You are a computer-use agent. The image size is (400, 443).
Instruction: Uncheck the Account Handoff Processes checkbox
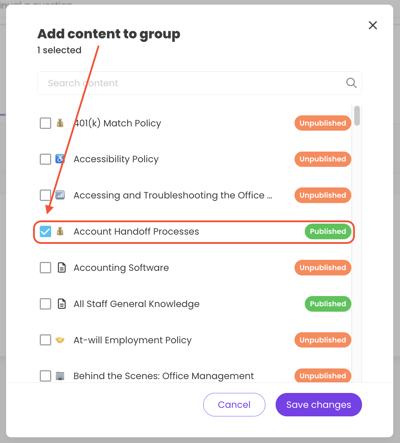pos(45,231)
